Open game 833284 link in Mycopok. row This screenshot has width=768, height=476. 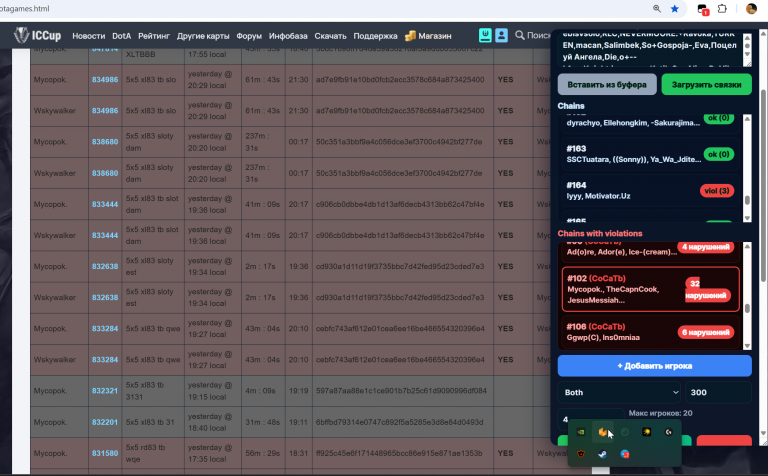[x=105, y=329]
